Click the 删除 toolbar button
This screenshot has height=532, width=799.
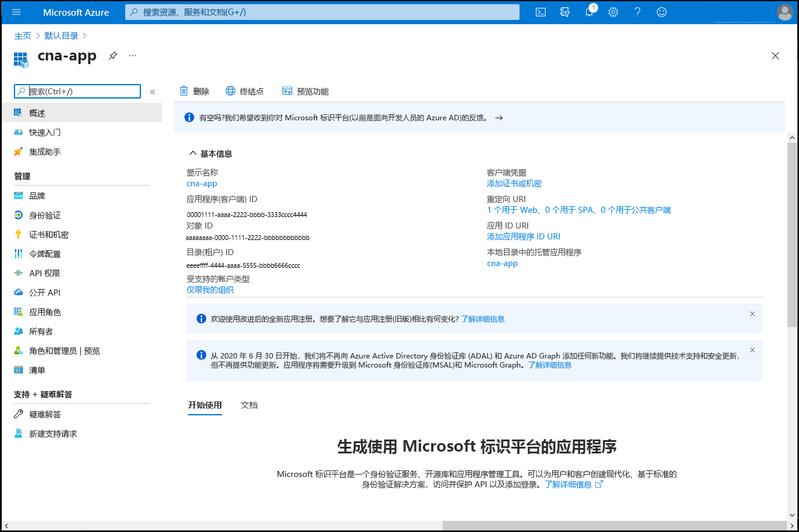(194, 91)
